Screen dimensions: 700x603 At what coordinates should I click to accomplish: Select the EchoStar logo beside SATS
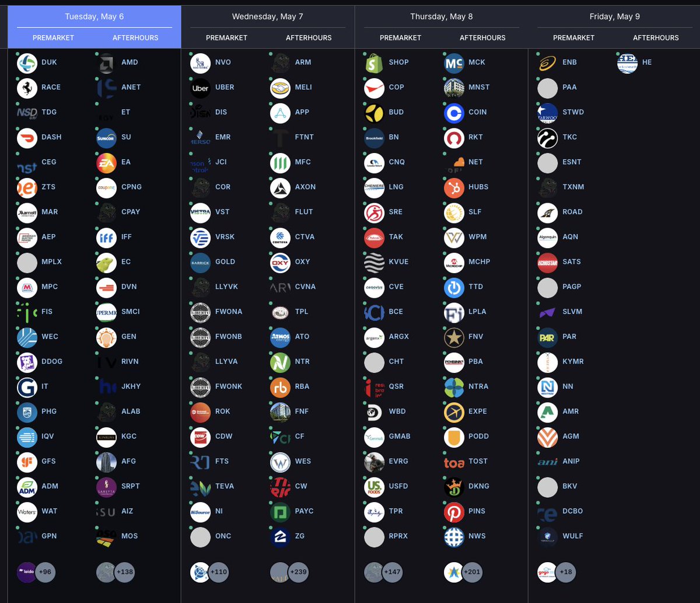pos(548,262)
